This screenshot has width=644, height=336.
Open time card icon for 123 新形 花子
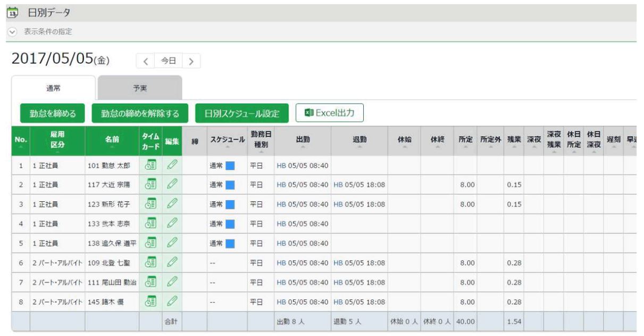(x=149, y=204)
